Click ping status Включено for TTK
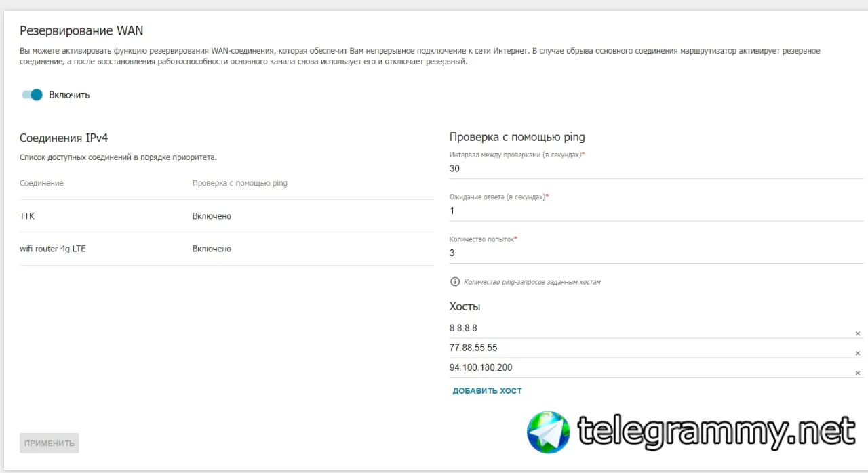Image resolution: width=868 pixels, height=473 pixels. 212,216
